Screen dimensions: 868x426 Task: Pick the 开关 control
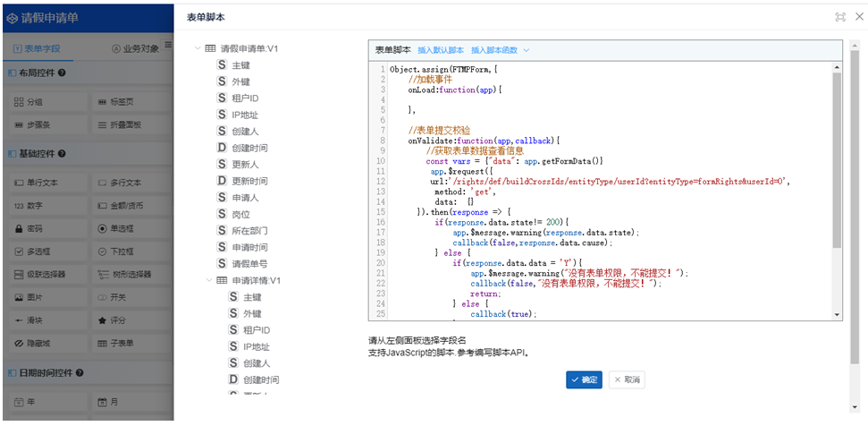pyautogui.click(x=133, y=297)
